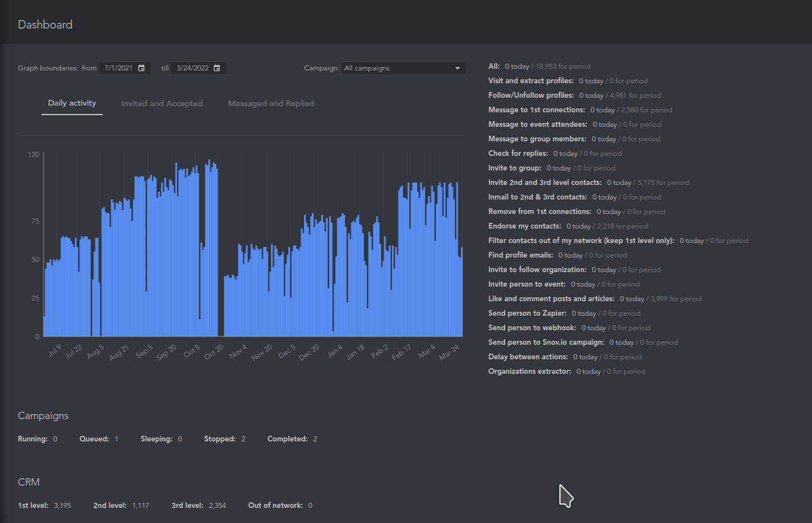Viewport: 812px width, 523px height.
Task: Click the Endorse my contacts stat row
Action: 568,226
